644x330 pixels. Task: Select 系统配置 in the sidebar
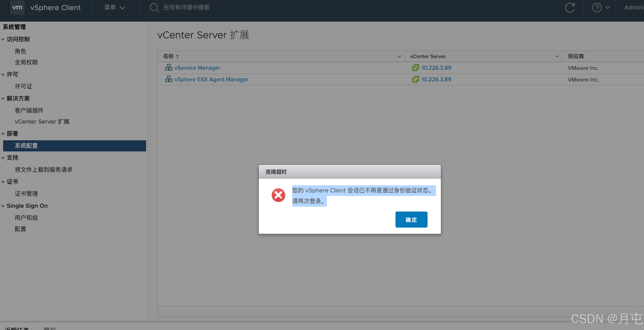point(26,145)
